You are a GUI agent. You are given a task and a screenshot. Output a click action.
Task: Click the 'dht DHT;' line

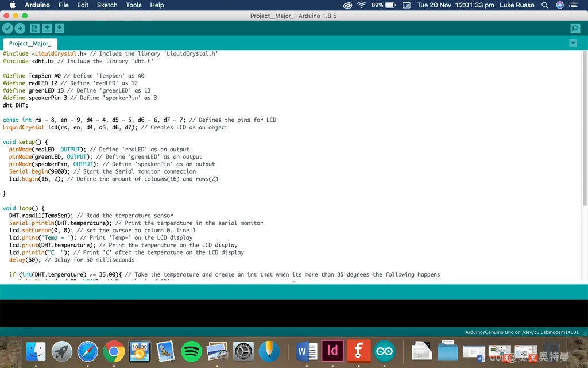pyautogui.click(x=16, y=105)
